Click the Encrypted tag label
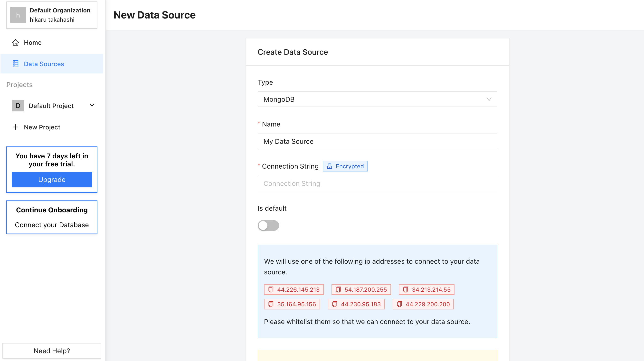 point(345,166)
